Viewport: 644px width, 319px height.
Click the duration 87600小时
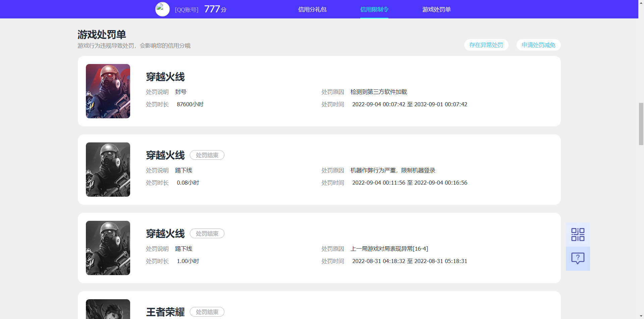click(190, 104)
